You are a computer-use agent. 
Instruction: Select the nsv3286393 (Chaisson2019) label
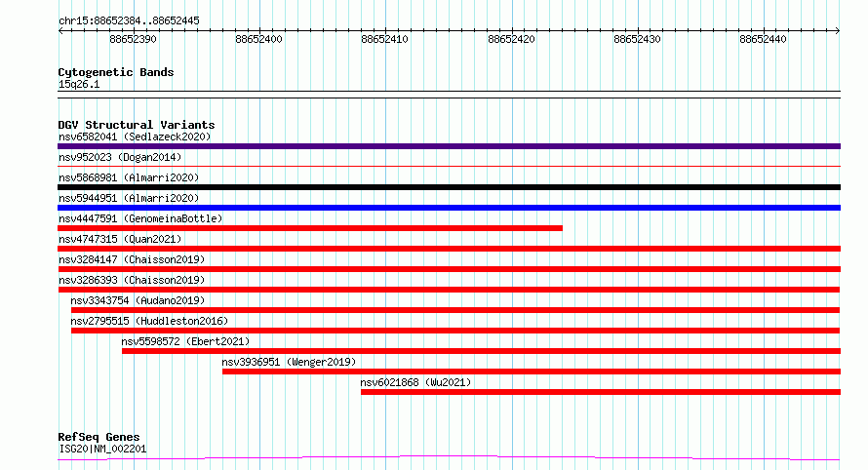[x=132, y=280]
